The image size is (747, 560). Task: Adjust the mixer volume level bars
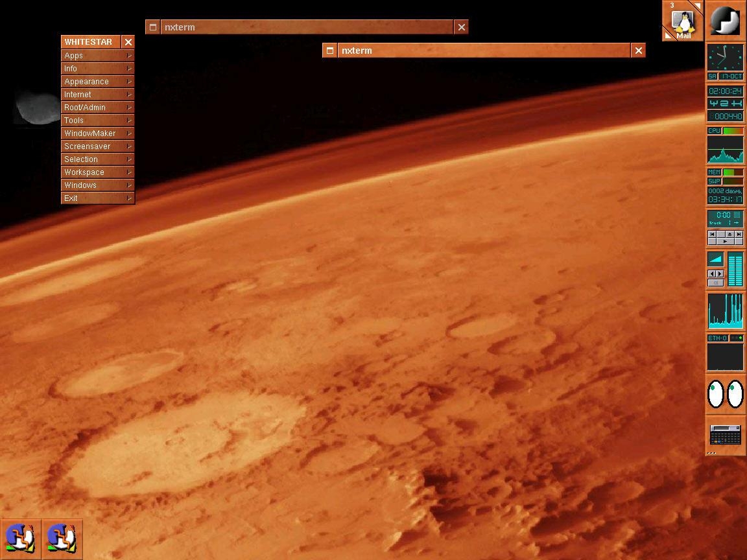coord(735,269)
